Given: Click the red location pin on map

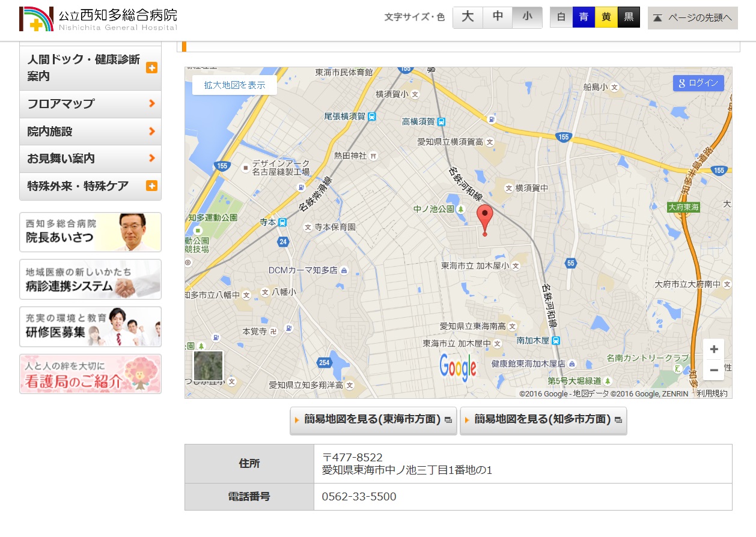Looking at the screenshot, I should tap(484, 219).
